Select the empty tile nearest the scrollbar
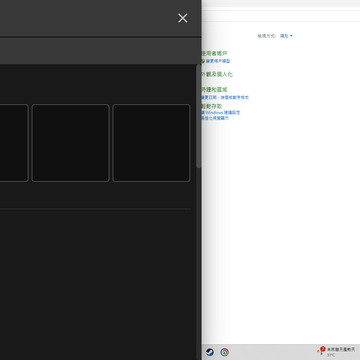Viewport: 360px width, 360px height. (x=151, y=143)
